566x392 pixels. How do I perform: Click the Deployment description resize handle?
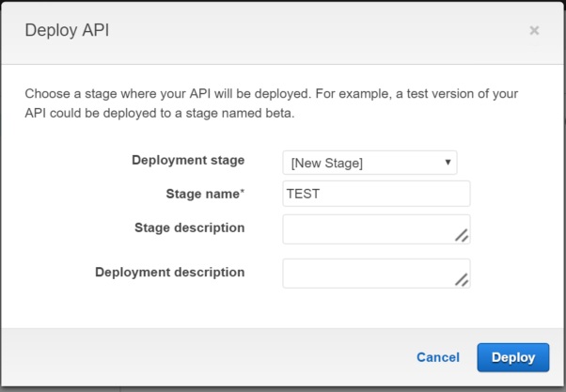click(x=462, y=279)
